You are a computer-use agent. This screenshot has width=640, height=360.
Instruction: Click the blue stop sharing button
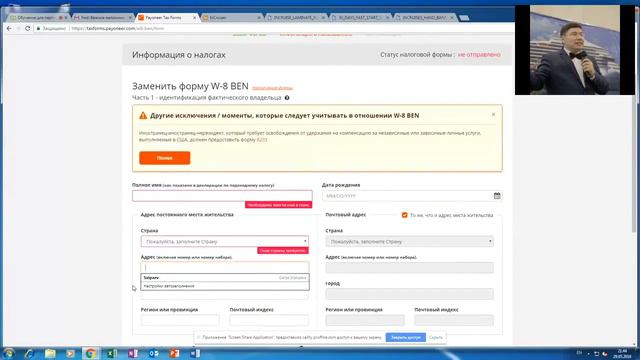405,338
